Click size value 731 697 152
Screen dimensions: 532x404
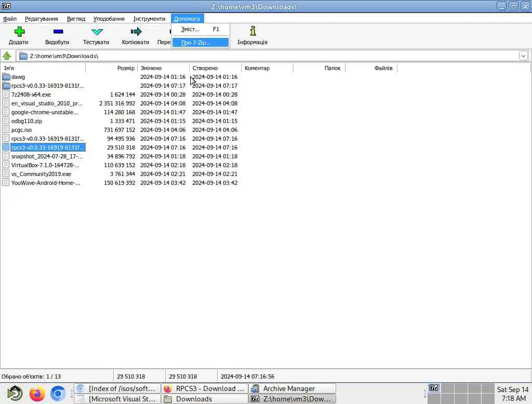(x=119, y=130)
